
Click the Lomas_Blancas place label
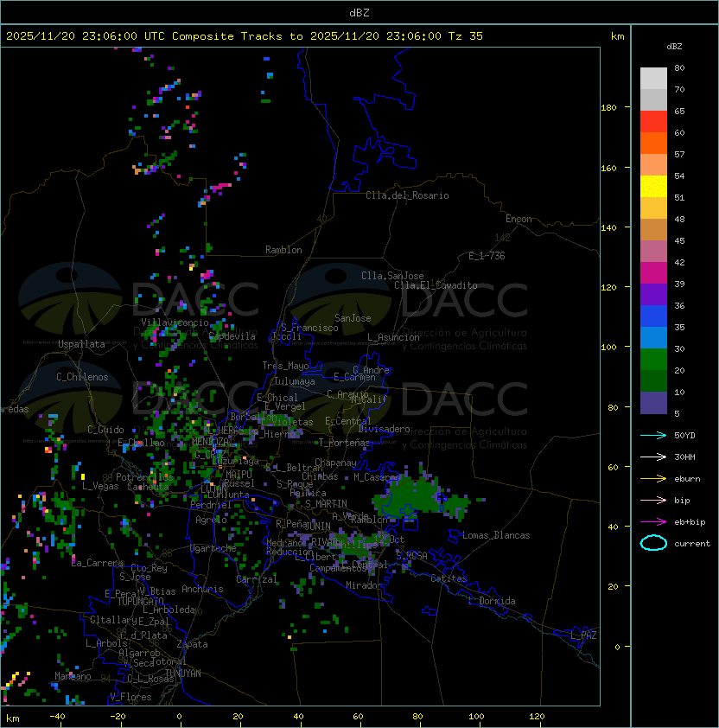pyautogui.click(x=496, y=535)
